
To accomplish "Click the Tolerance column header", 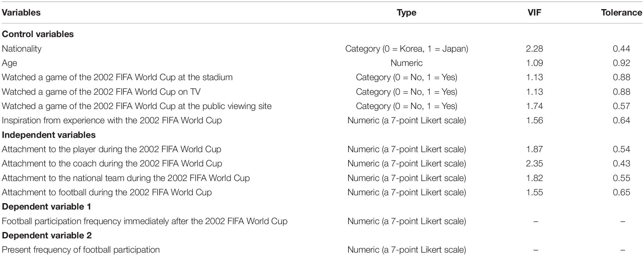I will pyautogui.click(x=621, y=12).
